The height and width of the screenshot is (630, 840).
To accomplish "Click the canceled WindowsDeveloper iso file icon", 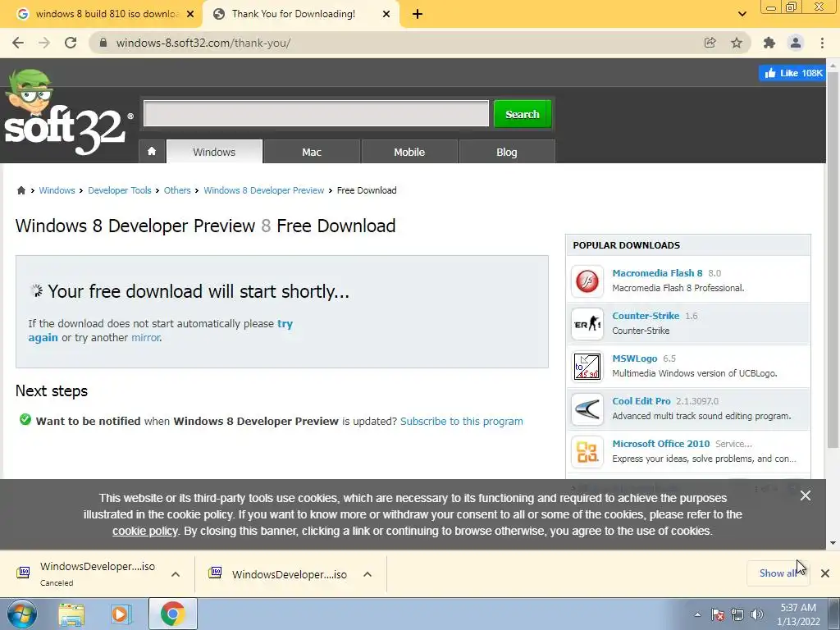I will pyautogui.click(x=23, y=572).
